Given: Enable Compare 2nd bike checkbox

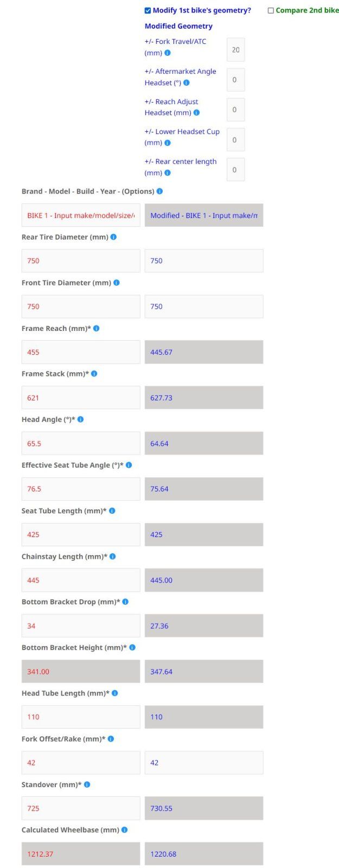Looking at the screenshot, I should 271,11.
